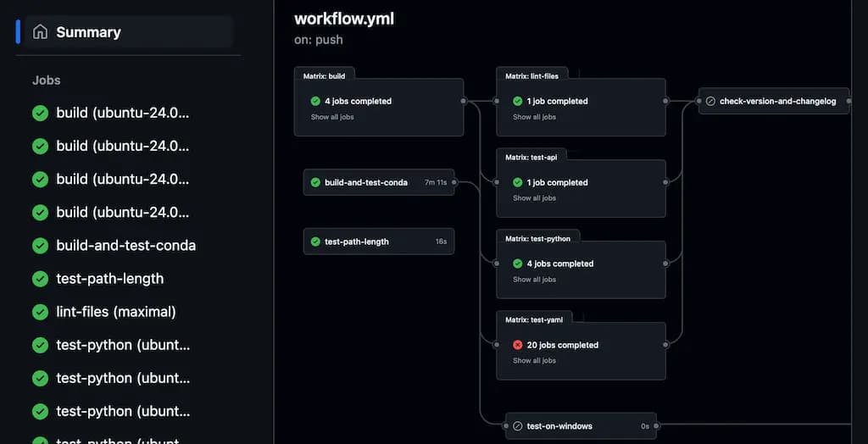Show all jobs in test-python matrix
The height and width of the screenshot is (444, 868).
pos(534,280)
